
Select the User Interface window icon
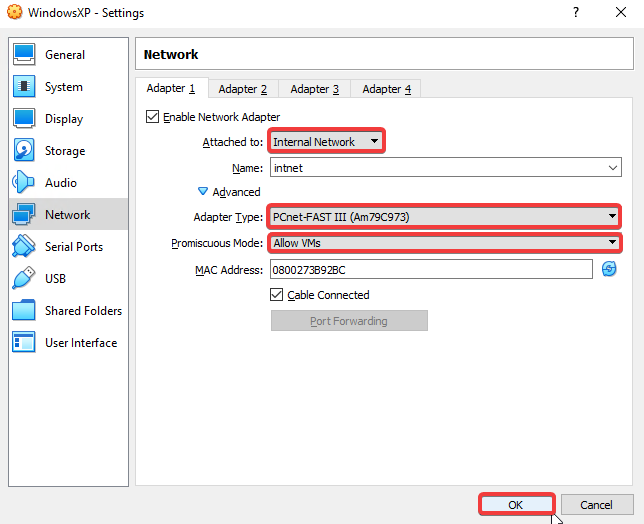click(24, 342)
